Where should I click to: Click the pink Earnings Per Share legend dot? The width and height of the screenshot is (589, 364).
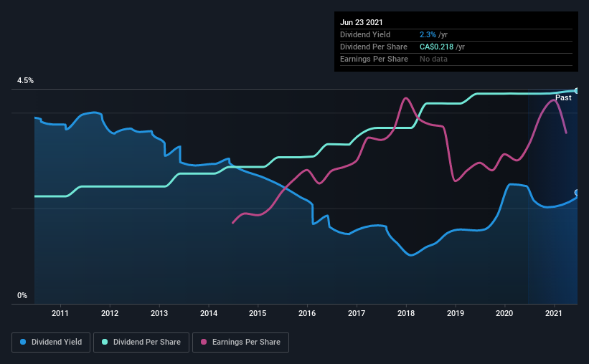[x=204, y=342]
